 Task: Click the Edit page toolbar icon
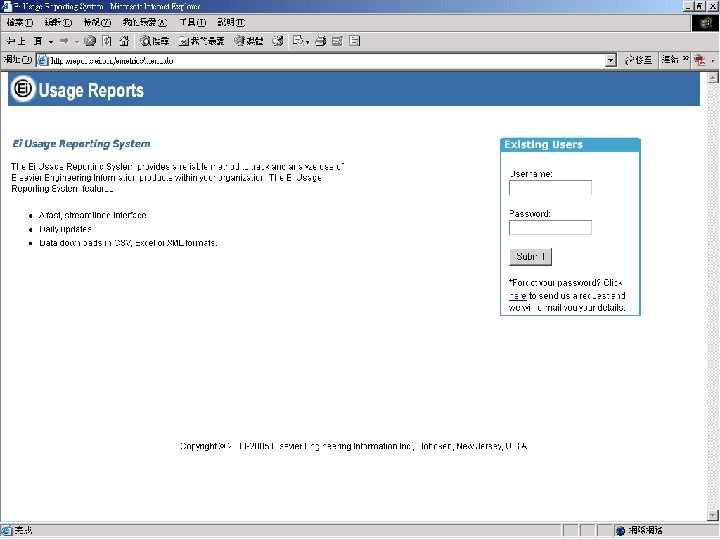(x=337, y=41)
